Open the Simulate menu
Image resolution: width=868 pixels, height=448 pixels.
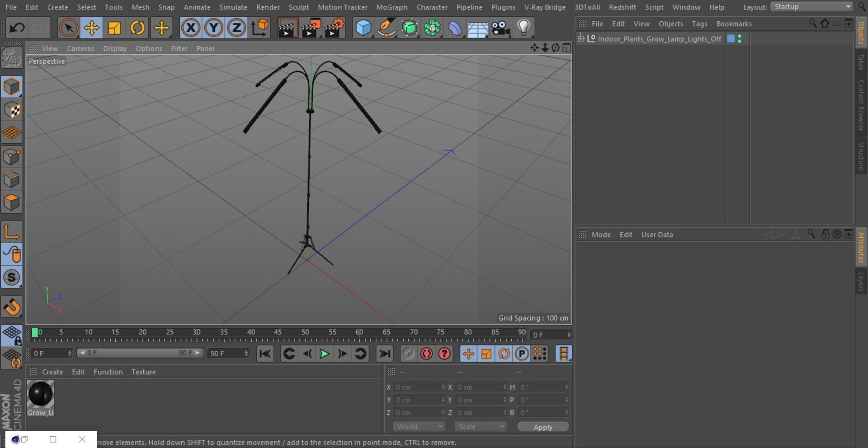point(233,7)
